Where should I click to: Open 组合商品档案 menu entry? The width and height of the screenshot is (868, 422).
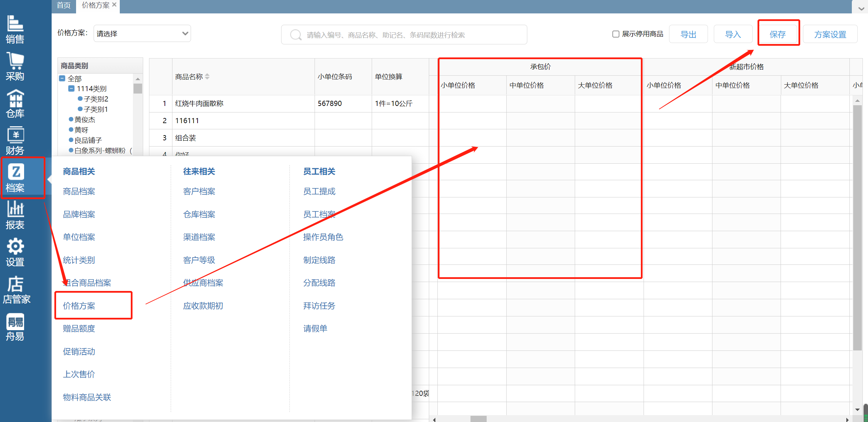(x=87, y=283)
